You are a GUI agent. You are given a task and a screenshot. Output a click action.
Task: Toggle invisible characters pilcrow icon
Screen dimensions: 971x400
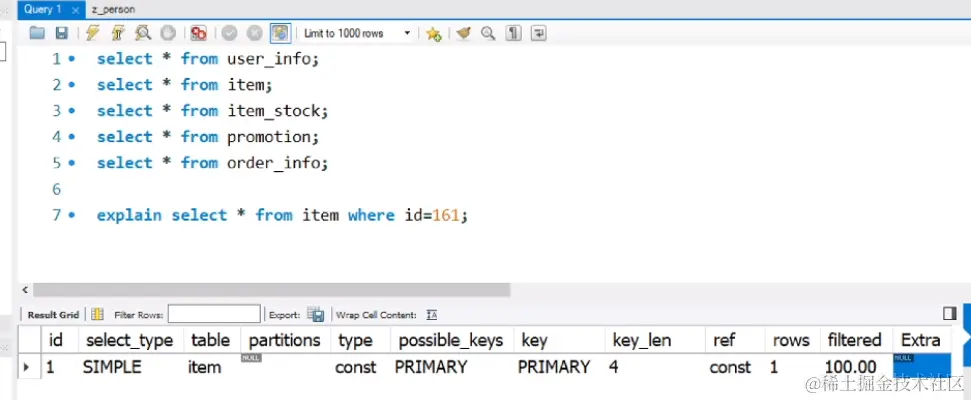(513, 33)
